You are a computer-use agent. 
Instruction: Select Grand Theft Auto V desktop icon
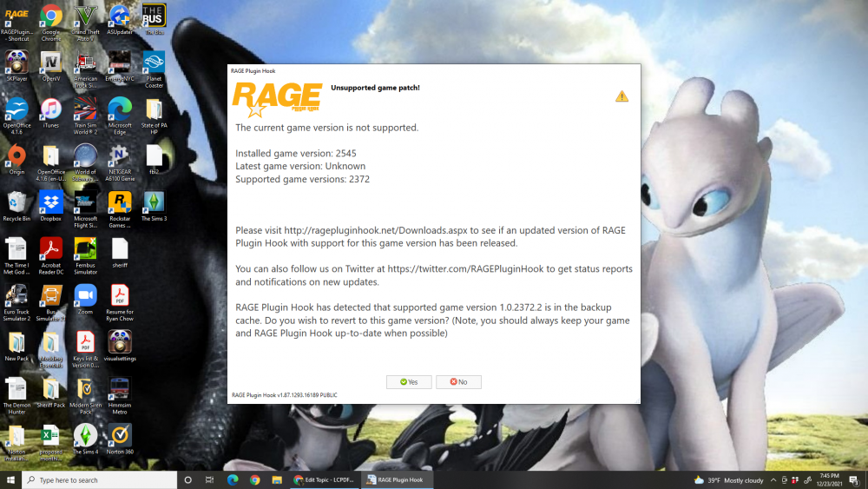click(x=85, y=23)
